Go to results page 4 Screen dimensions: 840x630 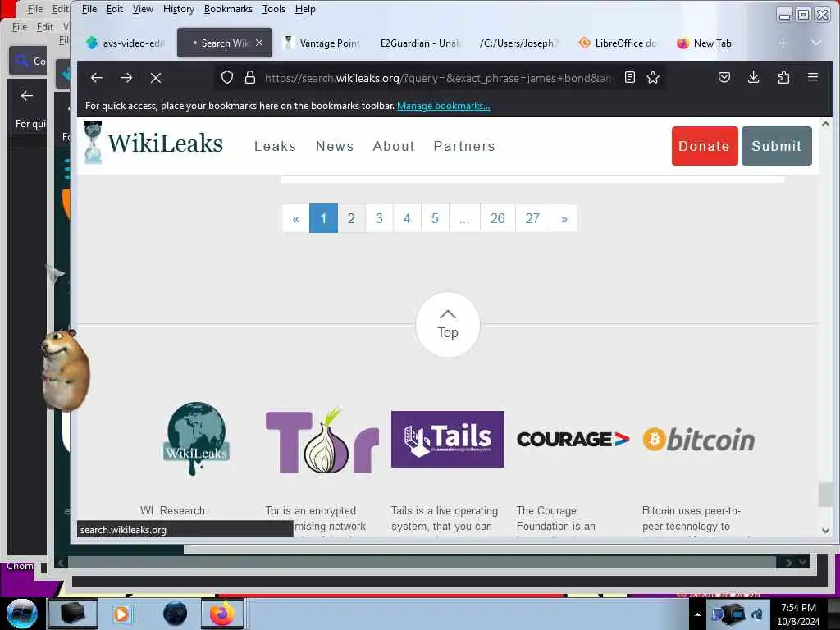[x=407, y=218]
